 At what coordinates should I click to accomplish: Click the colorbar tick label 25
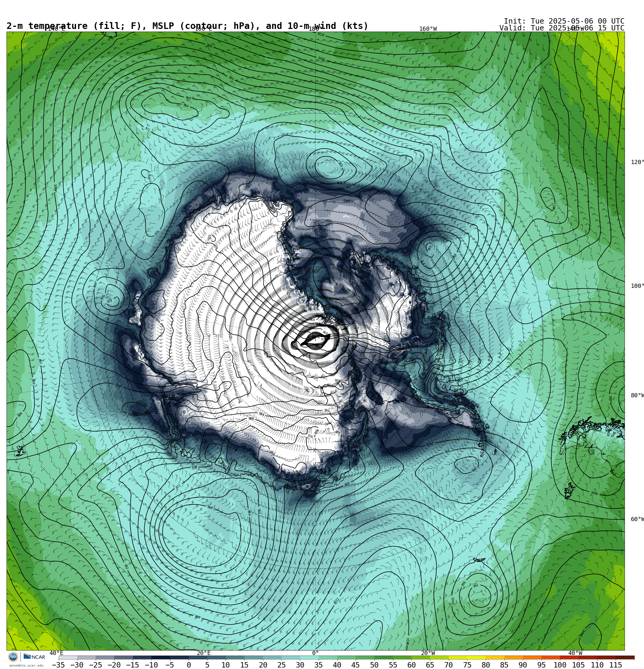pyautogui.click(x=281, y=665)
